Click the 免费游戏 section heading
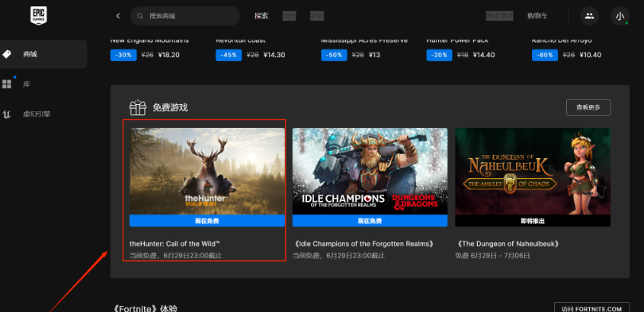The width and height of the screenshot is (644, 312). click(x=170, y=107)
